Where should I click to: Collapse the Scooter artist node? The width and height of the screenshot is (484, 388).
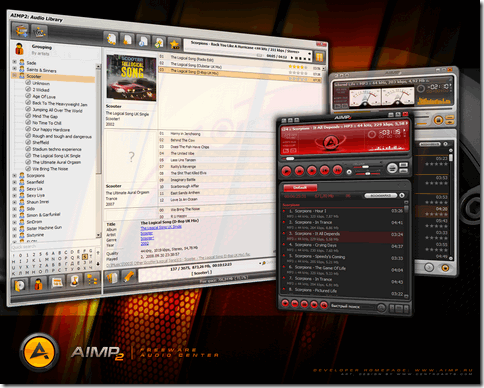[x=14, y=76]
